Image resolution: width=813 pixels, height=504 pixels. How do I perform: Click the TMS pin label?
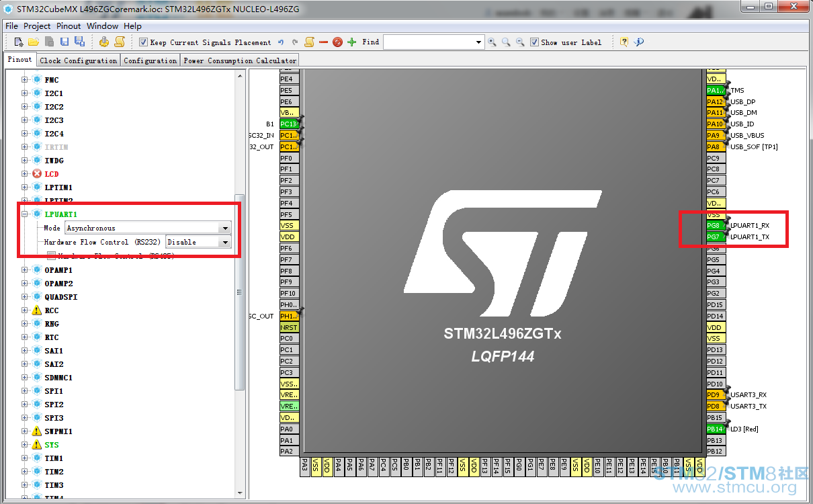(737, 90)
